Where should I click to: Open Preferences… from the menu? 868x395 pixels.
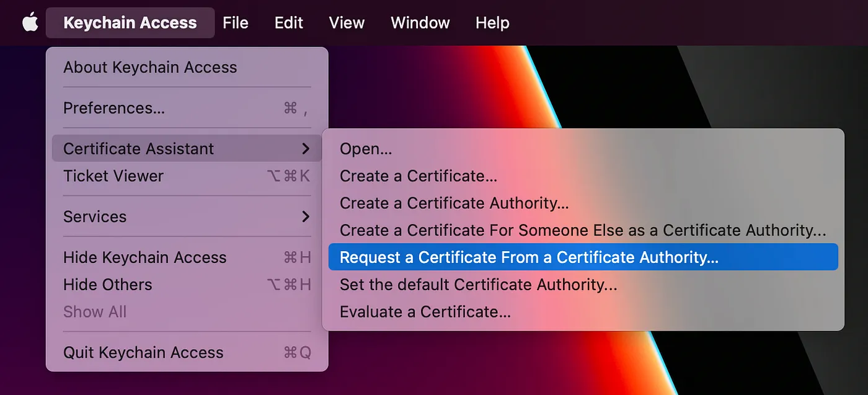pos(187,109)
